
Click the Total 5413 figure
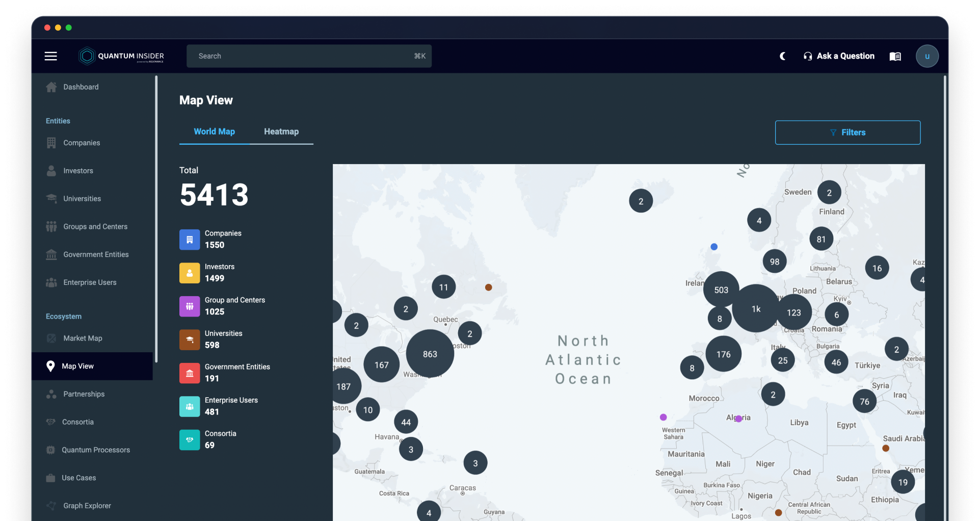(x=214, y=195)
